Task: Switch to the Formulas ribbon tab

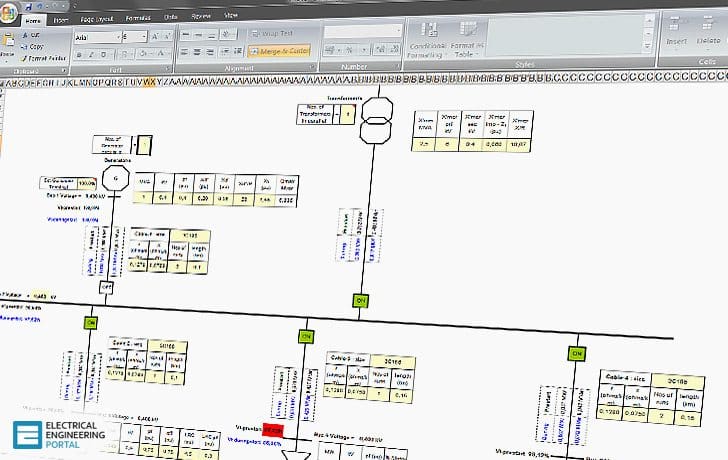Action: (x=138, y=18)
